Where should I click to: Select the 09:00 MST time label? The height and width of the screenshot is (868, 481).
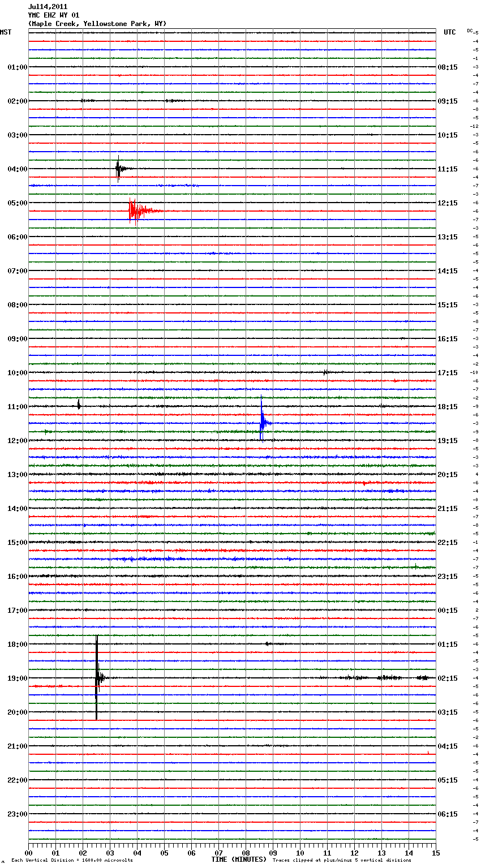coord(18,339)
